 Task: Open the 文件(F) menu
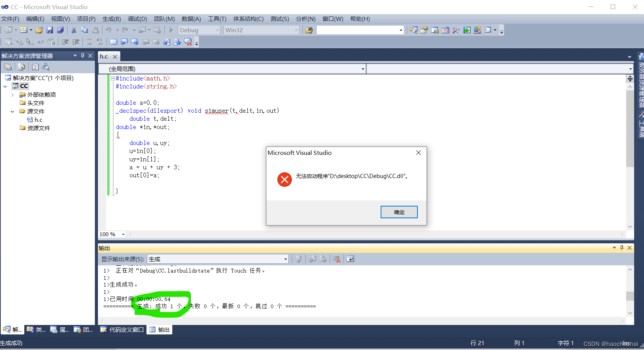click(x=10, y=19)
